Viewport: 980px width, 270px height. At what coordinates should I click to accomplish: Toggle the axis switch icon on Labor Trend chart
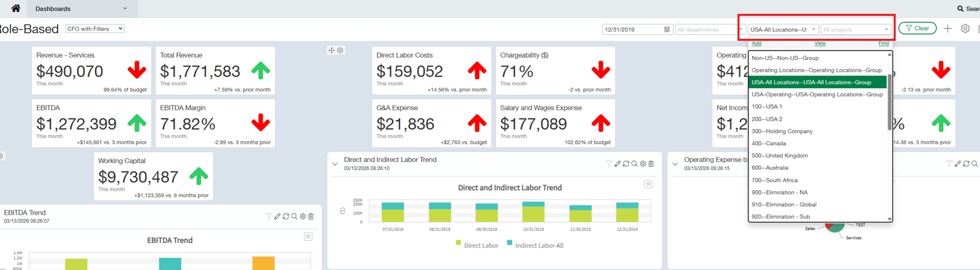point(342,211)
